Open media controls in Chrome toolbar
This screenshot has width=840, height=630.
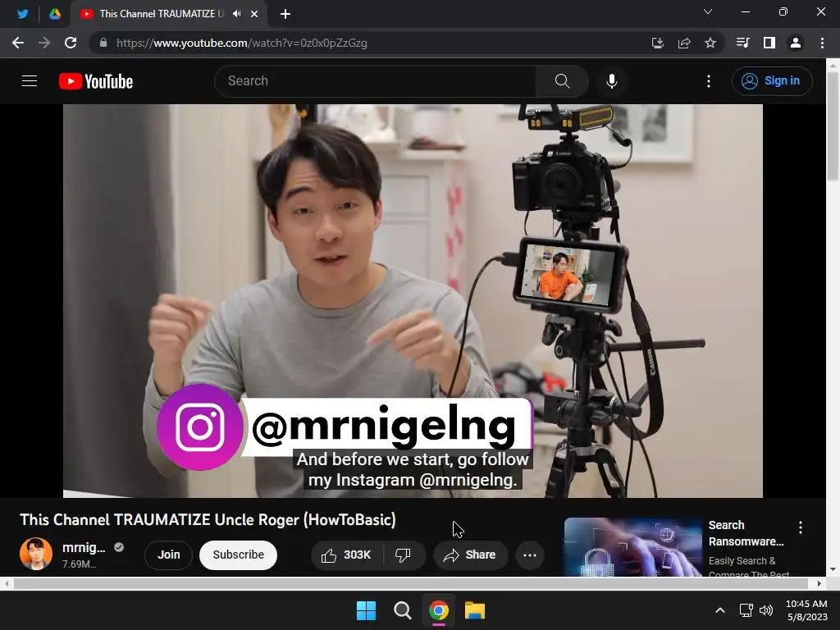tap(742, 43)
